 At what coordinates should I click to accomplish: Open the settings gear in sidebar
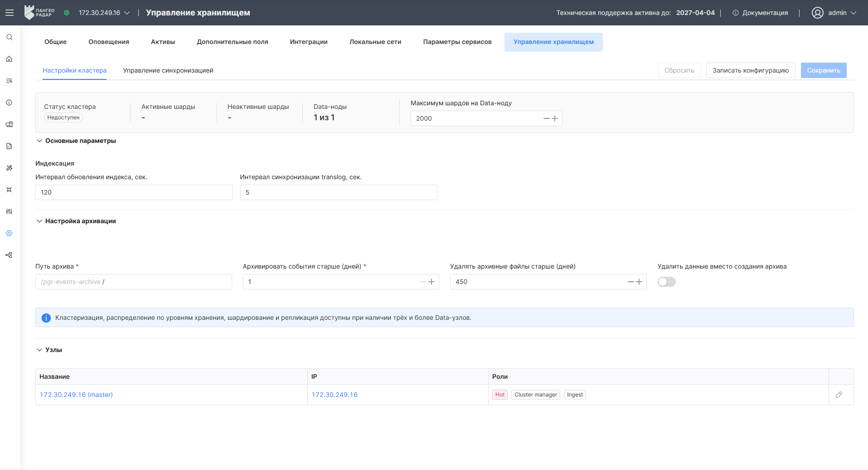[9, 233]
